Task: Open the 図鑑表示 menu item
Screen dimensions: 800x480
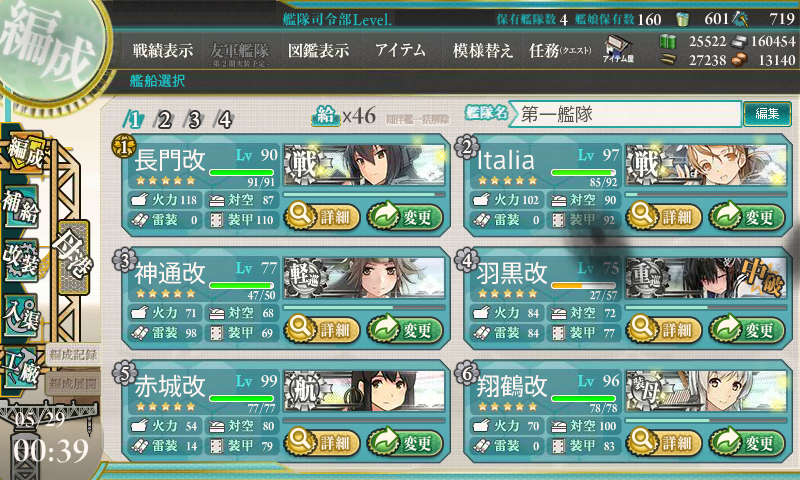Action: [x=318, y=50]
